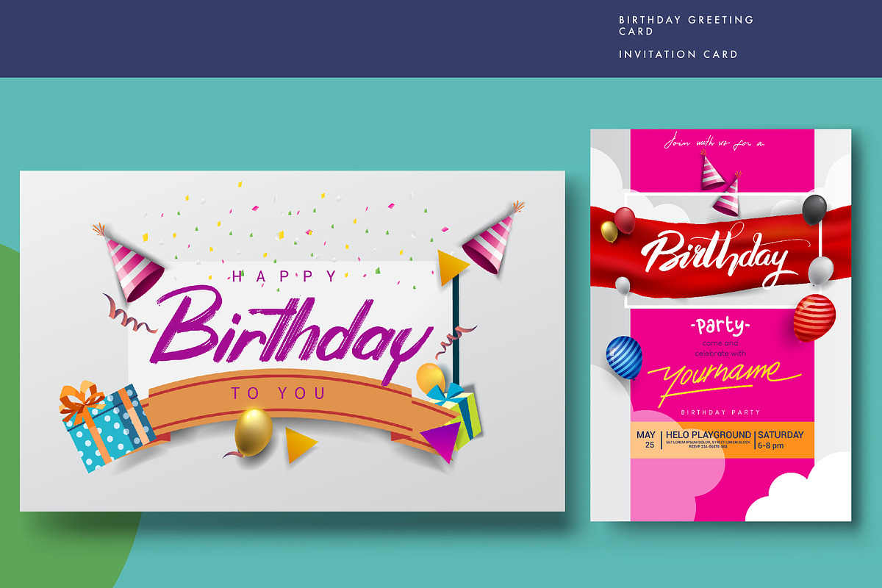The image size is (882, 588).
Task: Select the blue polka dot gift box
Action: coord(105,427)
